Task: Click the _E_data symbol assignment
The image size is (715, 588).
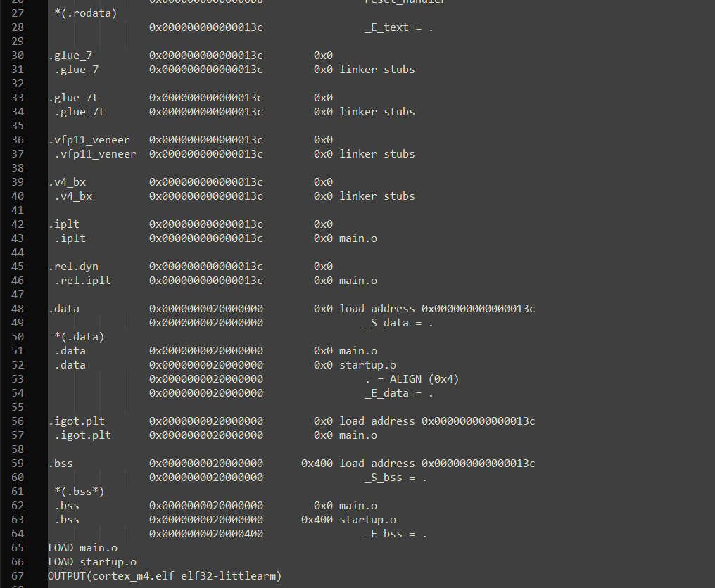Action: [x=398, y=393]
